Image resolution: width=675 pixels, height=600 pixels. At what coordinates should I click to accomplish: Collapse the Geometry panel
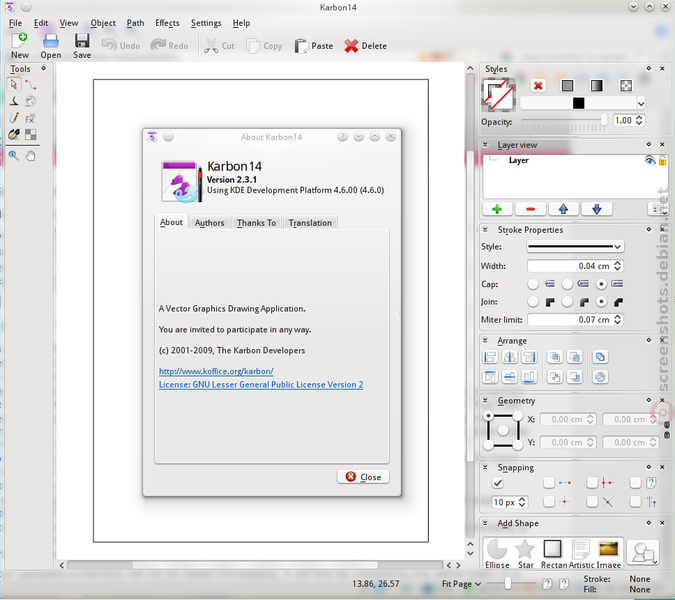click(x=485, y=401)
